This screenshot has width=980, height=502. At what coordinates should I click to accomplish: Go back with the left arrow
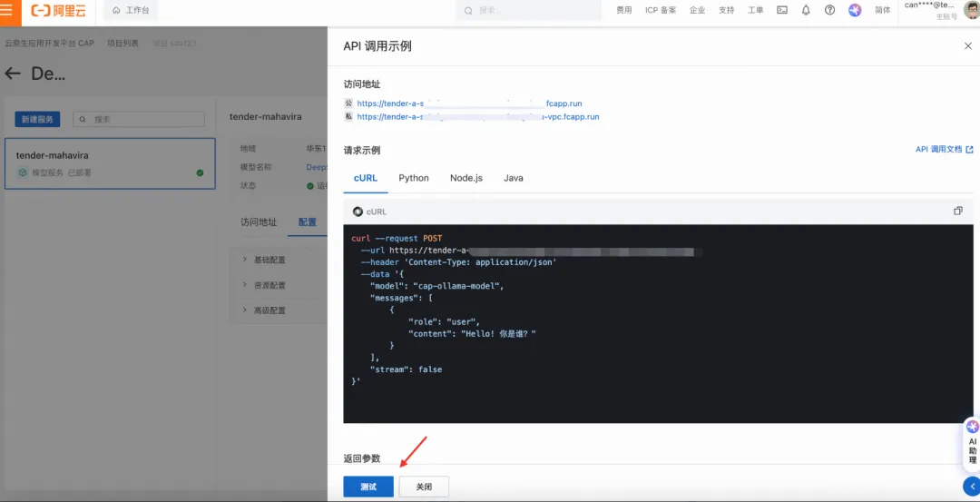tap(13, 74)
